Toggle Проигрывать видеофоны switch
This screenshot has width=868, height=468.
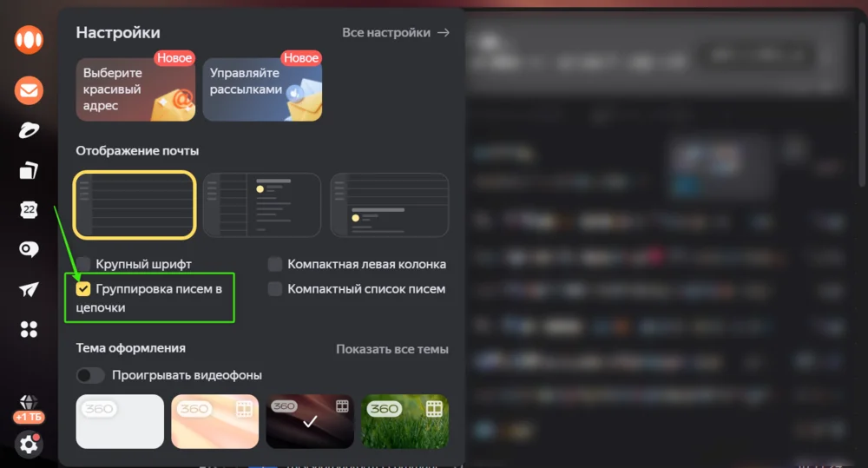tap(90, 375)
